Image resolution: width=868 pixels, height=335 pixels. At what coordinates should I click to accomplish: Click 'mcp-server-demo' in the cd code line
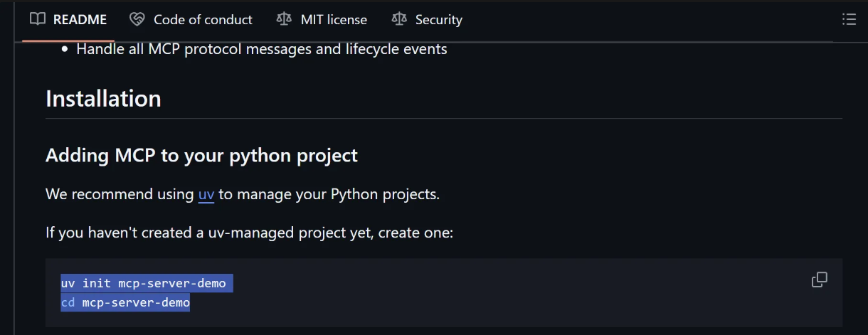point(136,303)
